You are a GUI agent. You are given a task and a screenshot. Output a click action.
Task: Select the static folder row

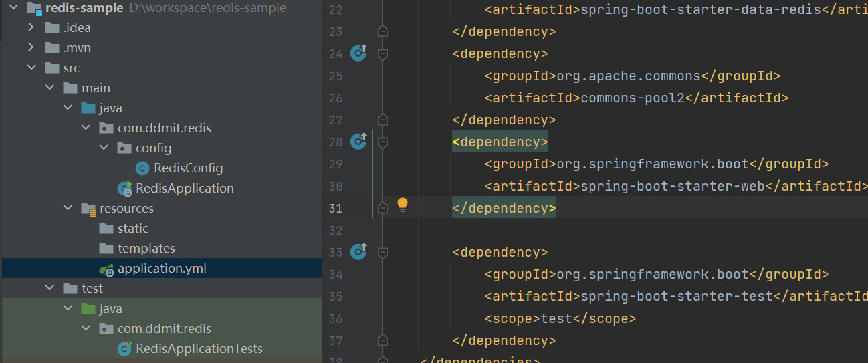[x=161, y=229]
